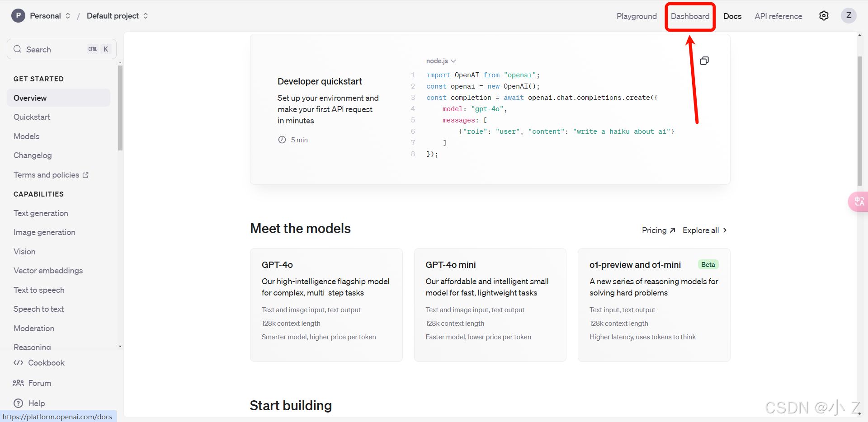Image resolution: width=868 pixels, height=422 pixels.
Task: Open the Help link
Action: 37,403
